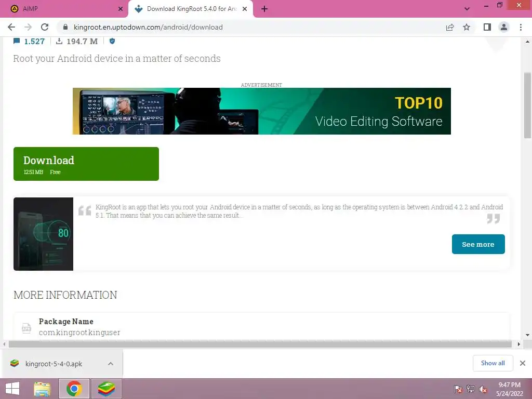This screenshot has height=399, width=532.
Task: Close the Download KingRoot tab
Action: pyautogui.click(x=245, y=9)
